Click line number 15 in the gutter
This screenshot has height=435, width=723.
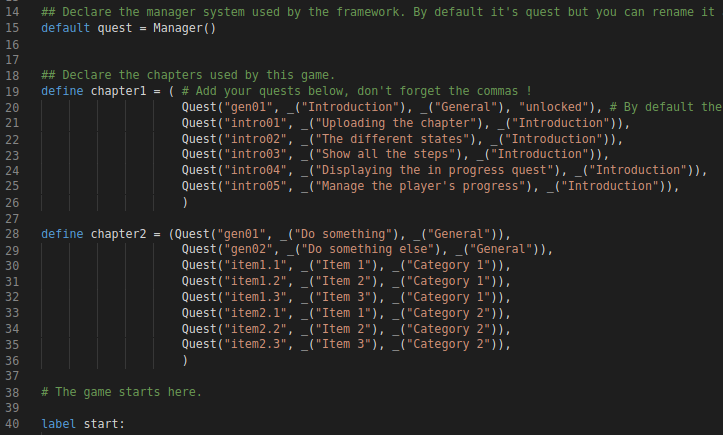tap(12, 28)
